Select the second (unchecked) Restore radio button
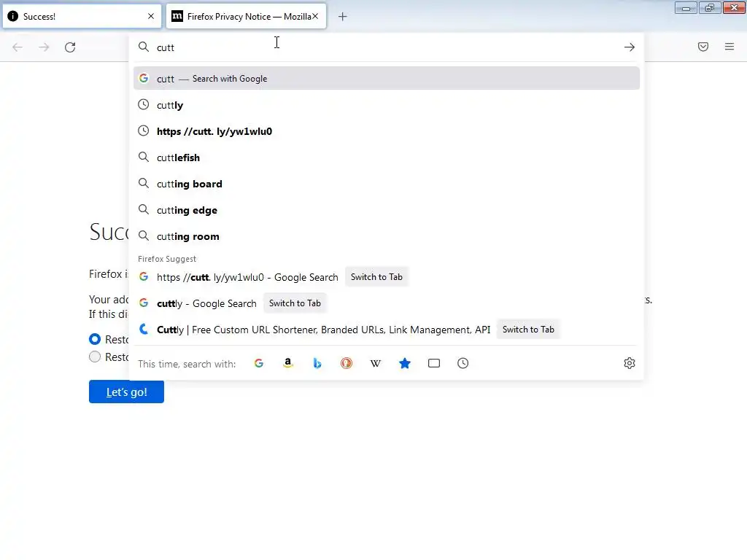Screen dimensions: 747x560 95,357
